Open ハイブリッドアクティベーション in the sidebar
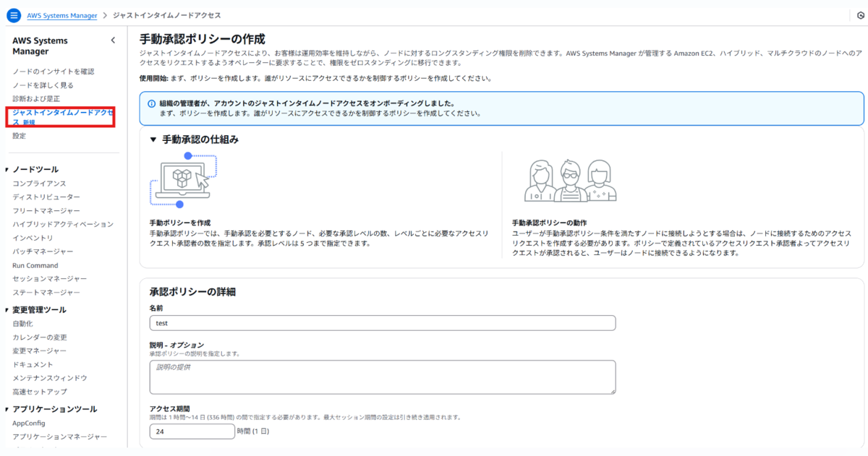868x456 pixels. pos(63,224)
